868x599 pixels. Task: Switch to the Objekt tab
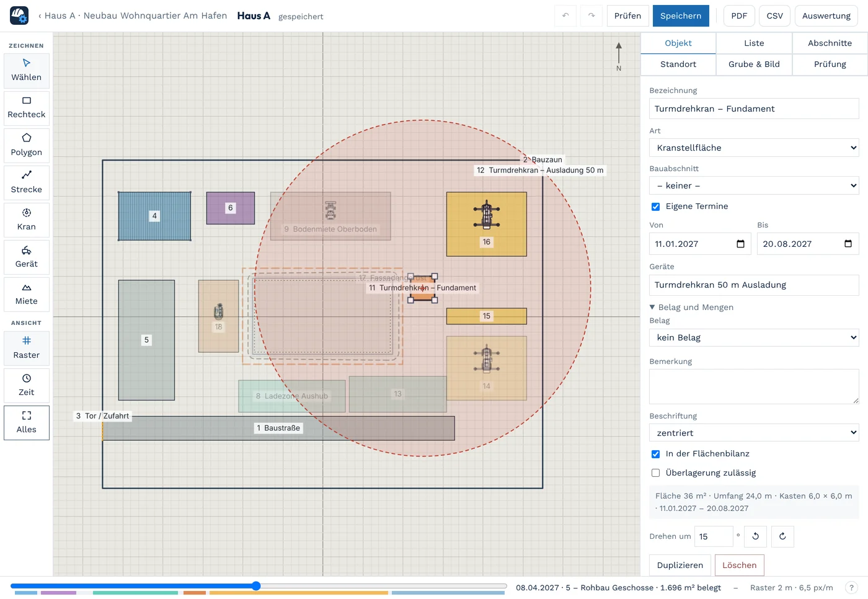[678, 43]
